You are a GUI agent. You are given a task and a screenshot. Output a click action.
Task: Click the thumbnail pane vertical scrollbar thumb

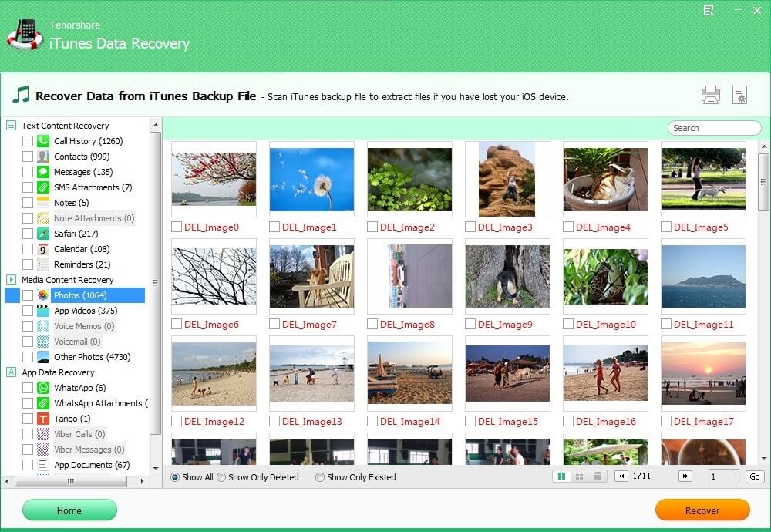[763, 182]
